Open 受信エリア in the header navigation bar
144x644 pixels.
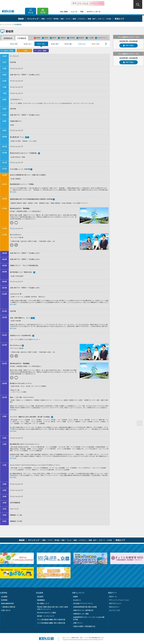(x=119, y=19)
